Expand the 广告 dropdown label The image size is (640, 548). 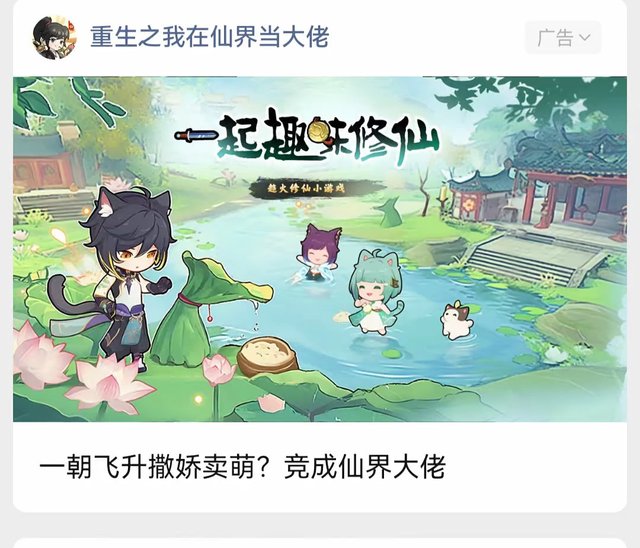(563, 38)
